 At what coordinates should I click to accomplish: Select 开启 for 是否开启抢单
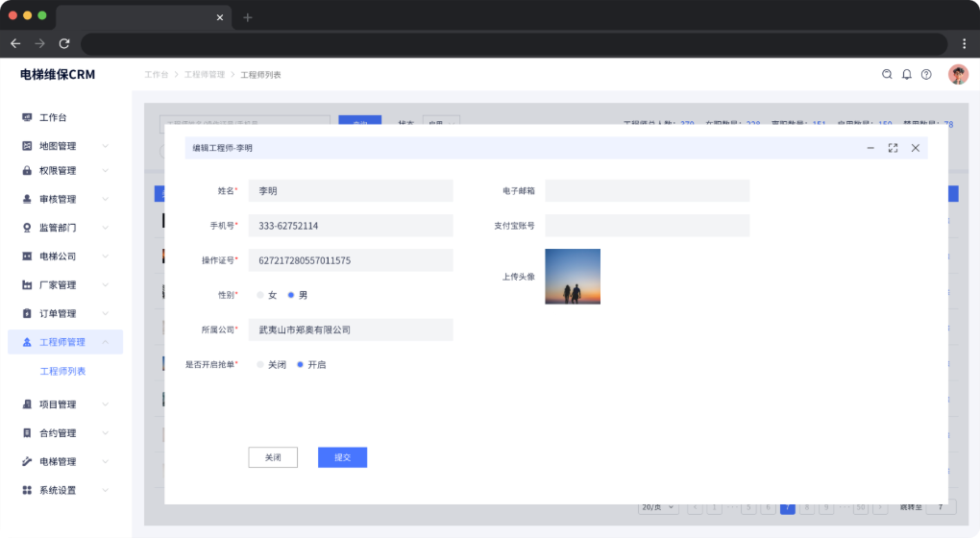(x=300, y=364)
